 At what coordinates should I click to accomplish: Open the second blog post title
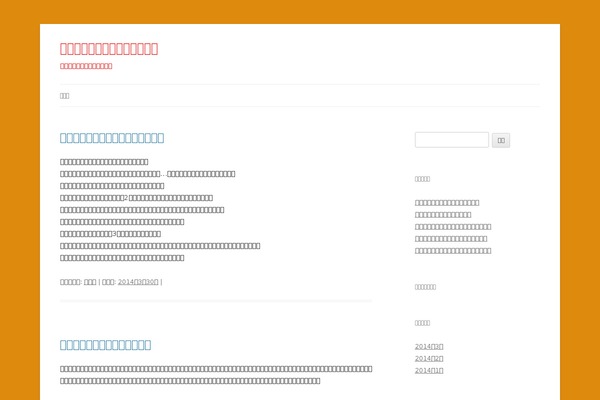(105, 345)
